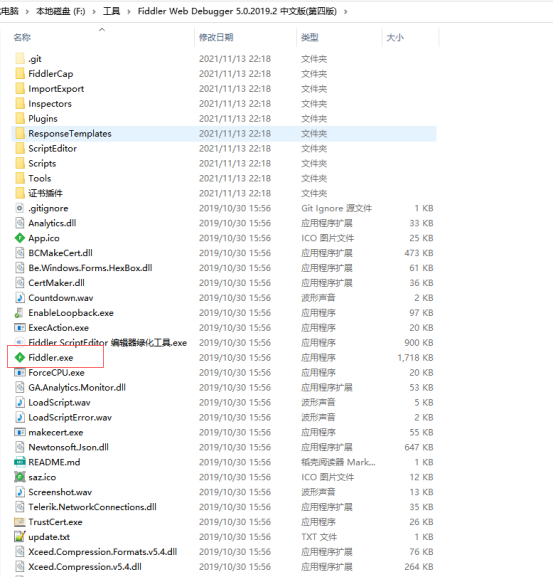The width and height of the screenshot is (554, 577).
Task: Select Fiddler ScriptEditor 编辑器绿化工具.exe file
Action: tap(107, 343)
